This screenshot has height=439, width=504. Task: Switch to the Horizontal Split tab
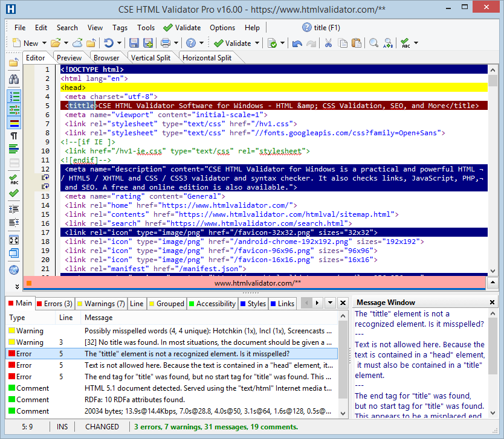(208, 57)
